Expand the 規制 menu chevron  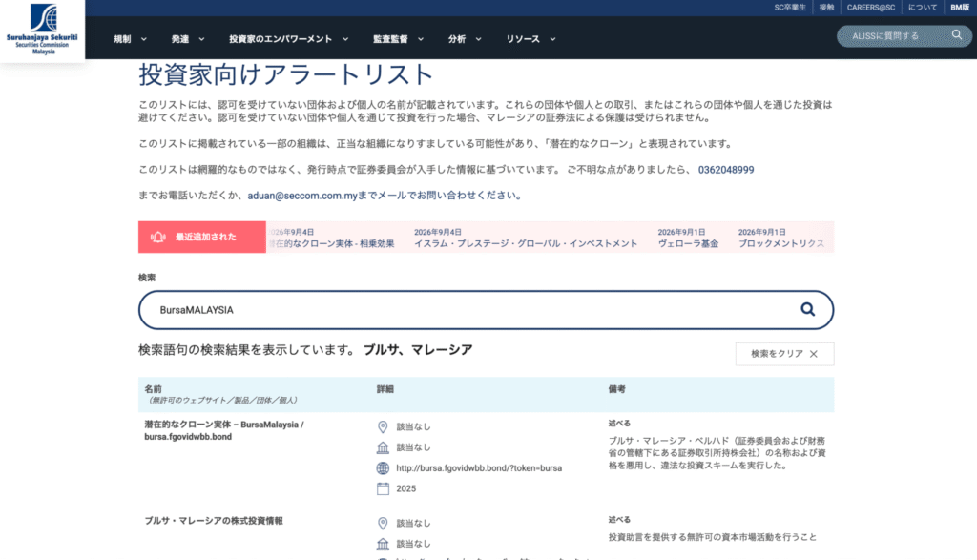coord(144,39)
